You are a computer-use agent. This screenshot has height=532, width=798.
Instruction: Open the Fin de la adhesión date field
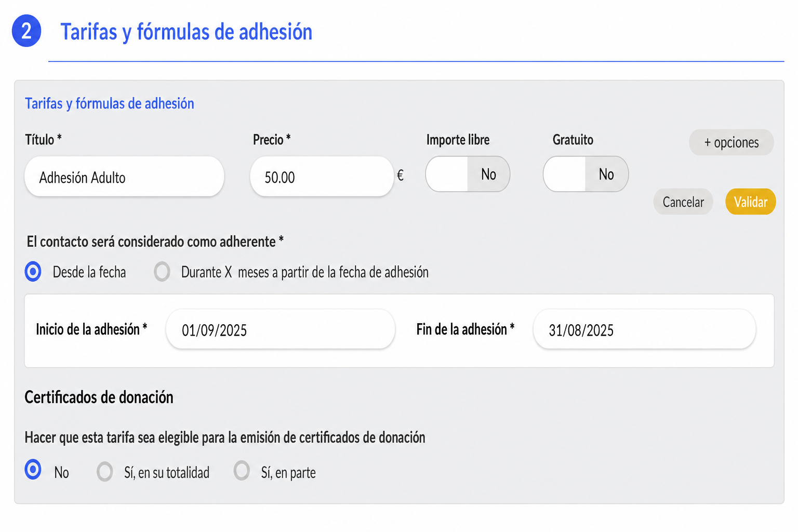point(644,329)
